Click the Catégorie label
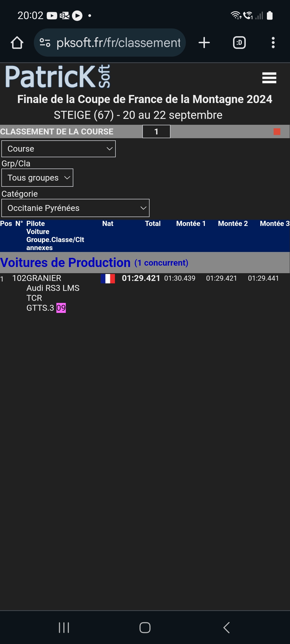This screenshot has width=290, height=644. pos(20,194)
